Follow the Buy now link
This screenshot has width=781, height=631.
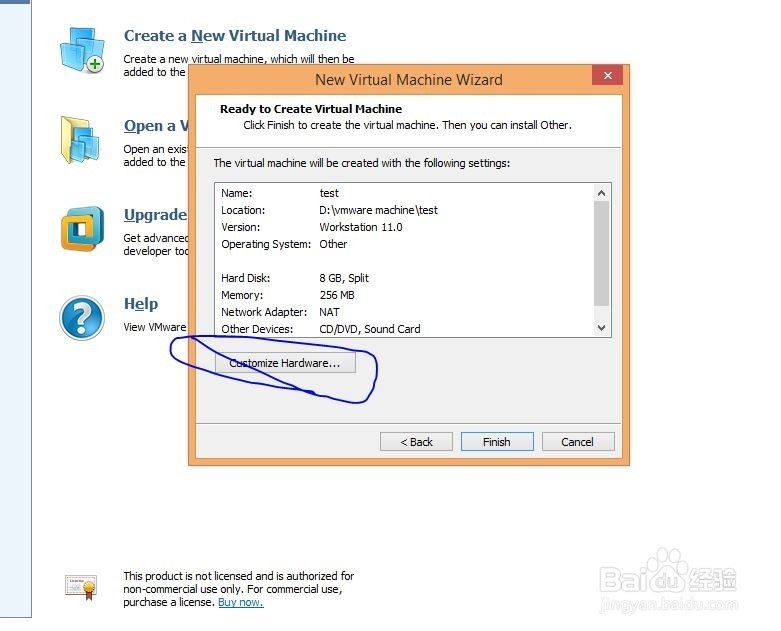(241, 602)
